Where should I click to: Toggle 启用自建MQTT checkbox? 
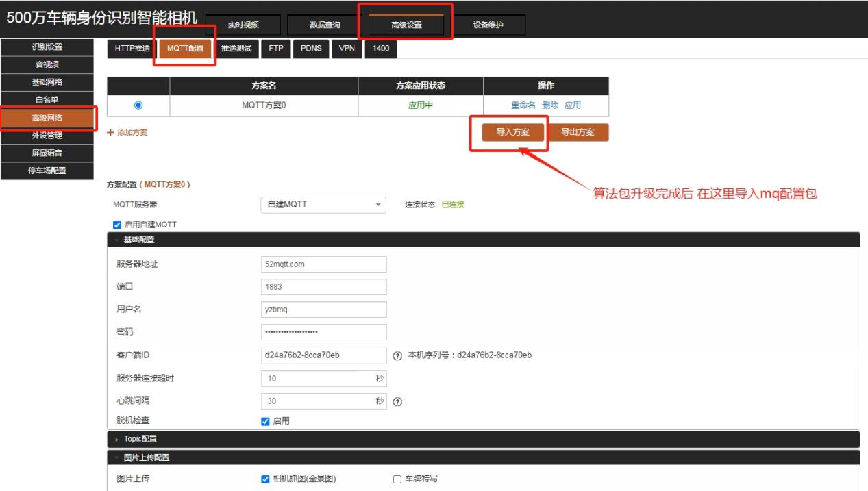[x=117, y=224]
